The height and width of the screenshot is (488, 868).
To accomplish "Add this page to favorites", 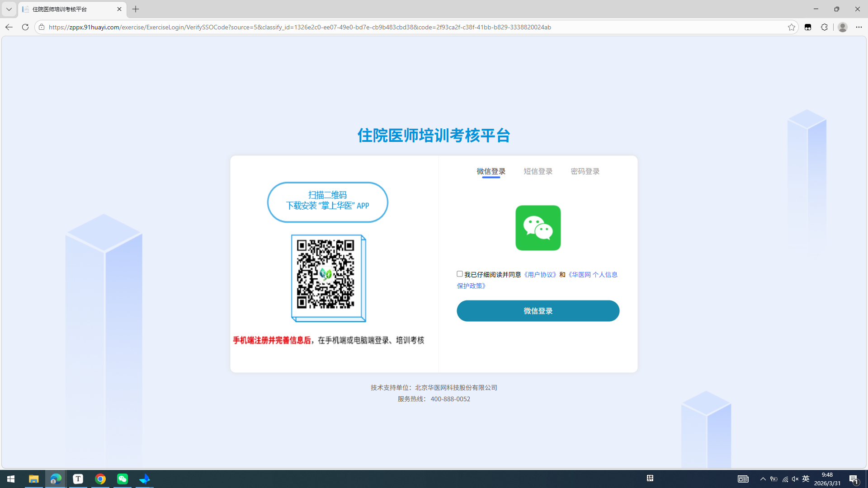I will pyautogui.click(x=791, y=27).
